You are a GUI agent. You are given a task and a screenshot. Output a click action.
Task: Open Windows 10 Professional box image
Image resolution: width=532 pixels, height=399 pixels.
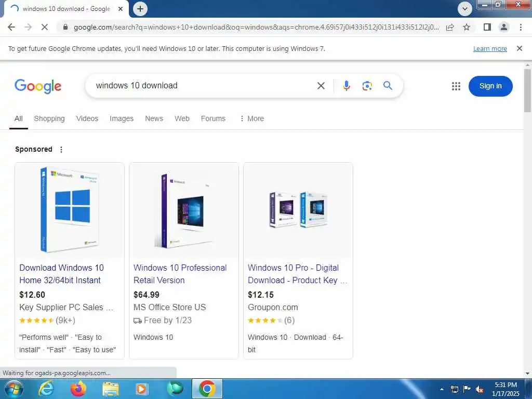[184, 210]
